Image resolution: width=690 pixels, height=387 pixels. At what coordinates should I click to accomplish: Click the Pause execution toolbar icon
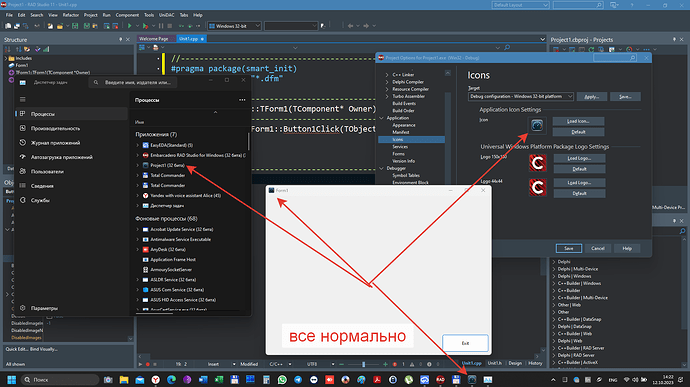coord(161,26)
